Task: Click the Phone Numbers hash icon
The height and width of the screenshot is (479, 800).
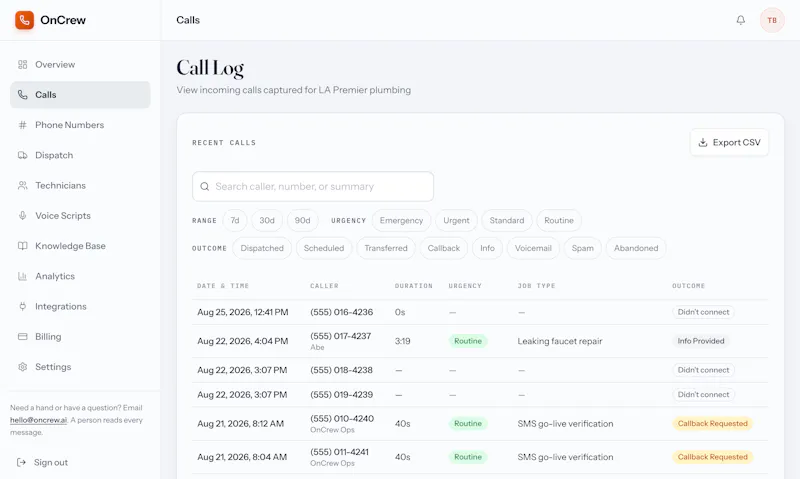Action: (x=22, y=125)
